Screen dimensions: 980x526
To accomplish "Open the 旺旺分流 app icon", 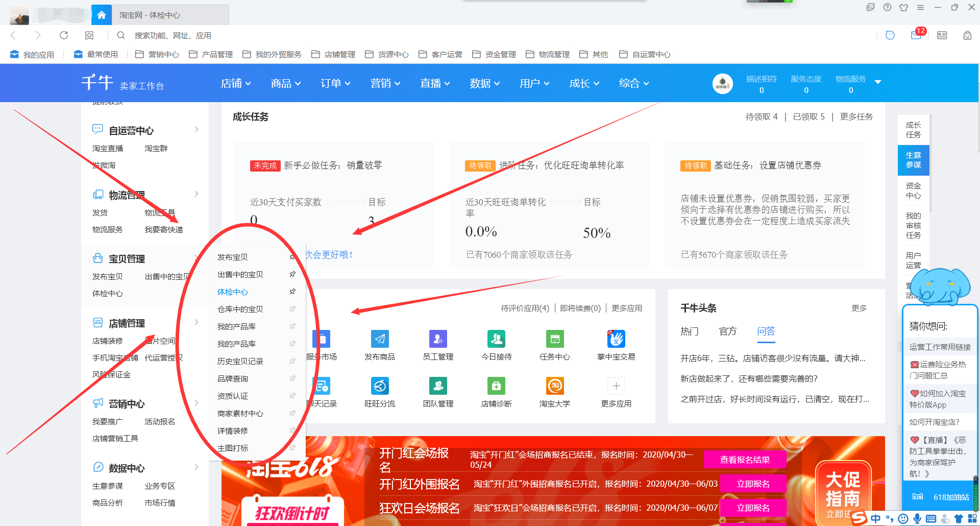I will (x=380, y=386).
